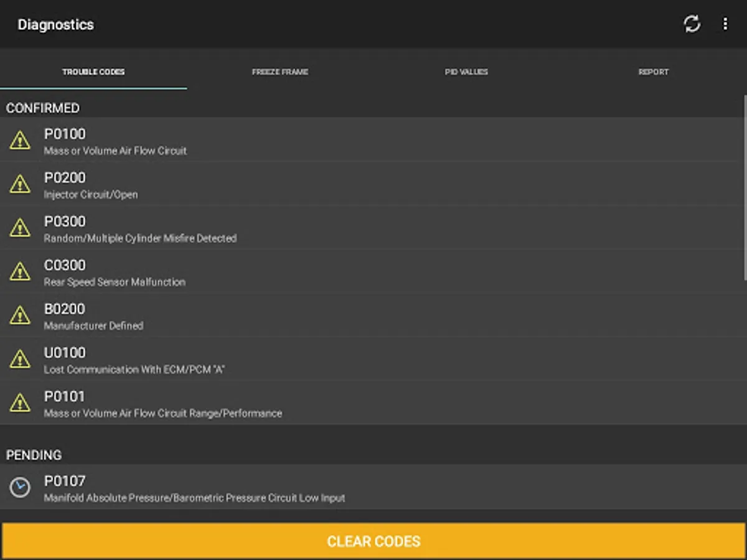Go to the Report tab
The width and height of the screenshot is (747, 560).
coord(654,72)
